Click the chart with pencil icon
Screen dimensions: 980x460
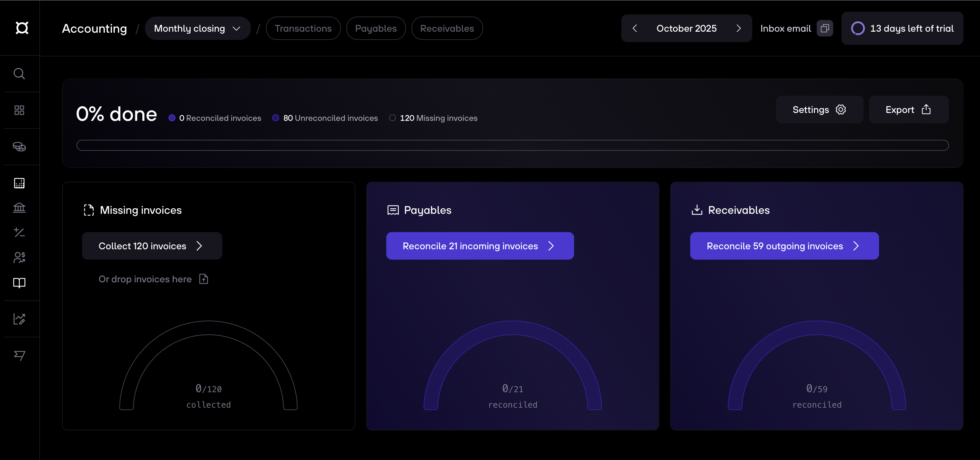pos(19,319)
